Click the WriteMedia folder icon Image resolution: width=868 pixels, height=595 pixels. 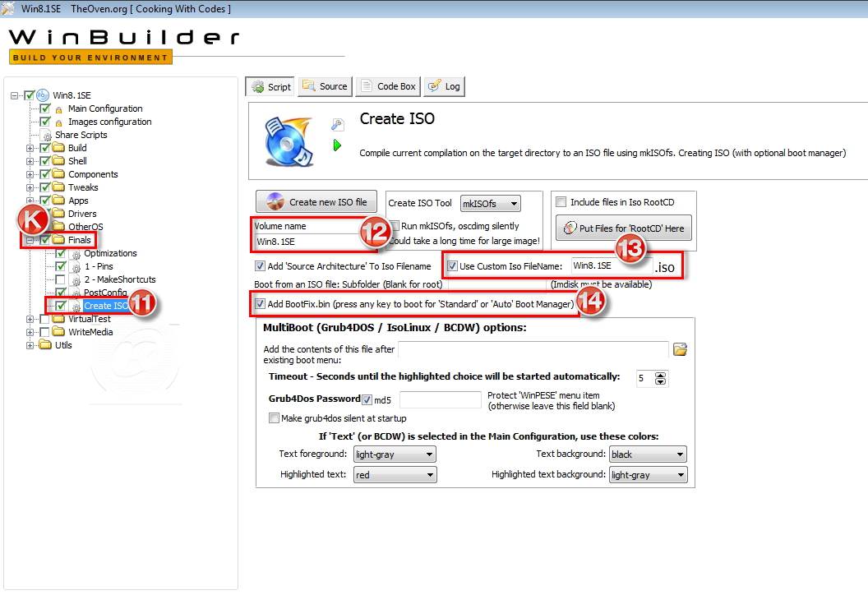click(58, 332)
